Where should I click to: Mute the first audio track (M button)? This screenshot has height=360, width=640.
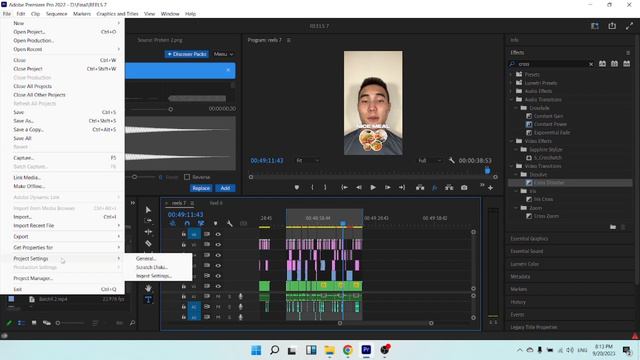click(x=218, y=296)
